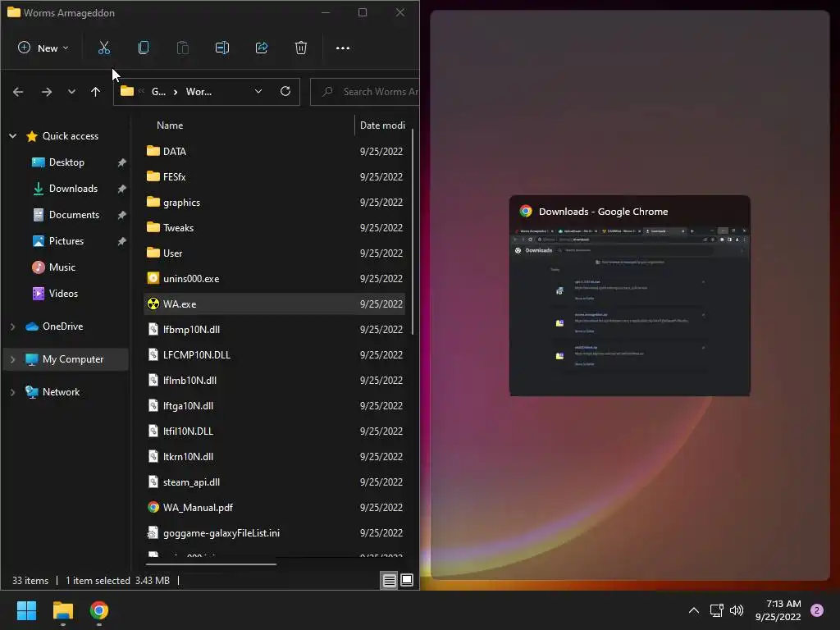Click the address bar folder icon

pos(127,91)
